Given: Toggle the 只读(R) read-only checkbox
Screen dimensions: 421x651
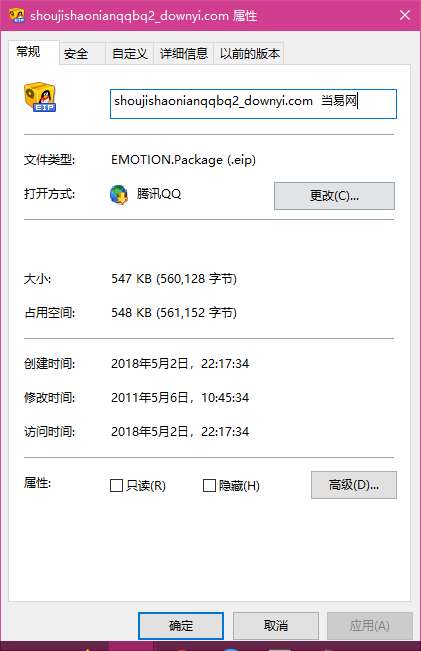Looking at the screenshot, I should tap(116, 485).
